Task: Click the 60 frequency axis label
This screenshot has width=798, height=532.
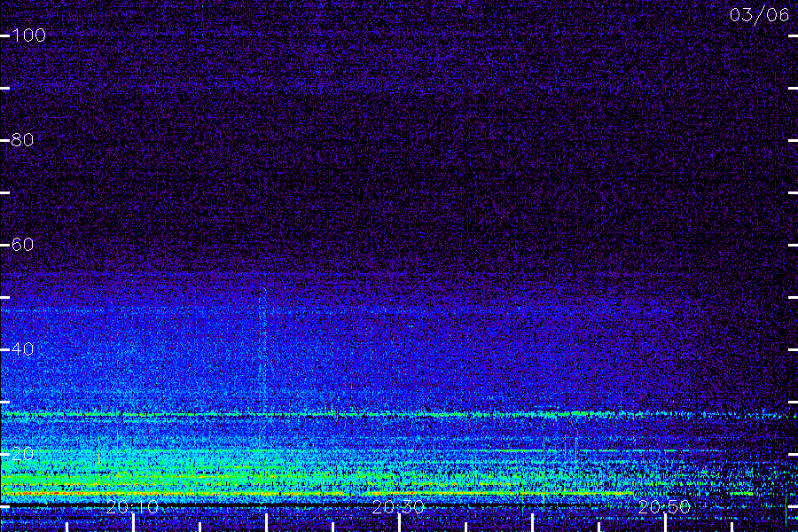Action: click(22, 245)
